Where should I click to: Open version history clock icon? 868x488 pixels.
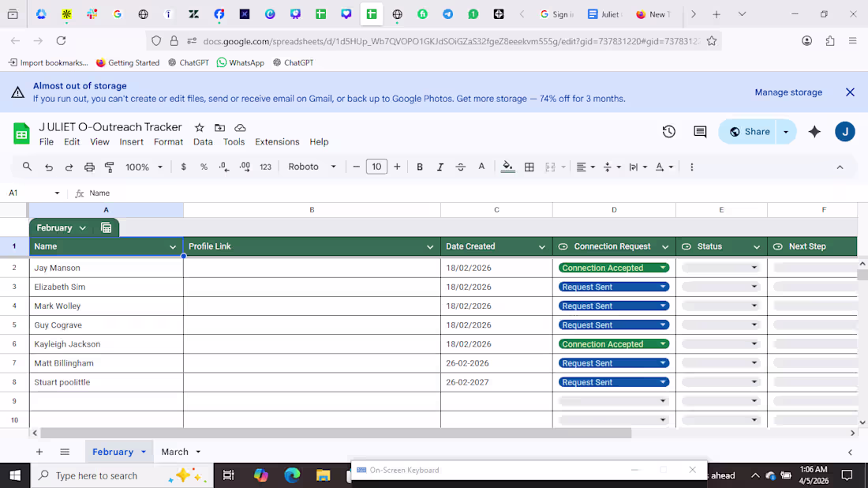(668, 132)
